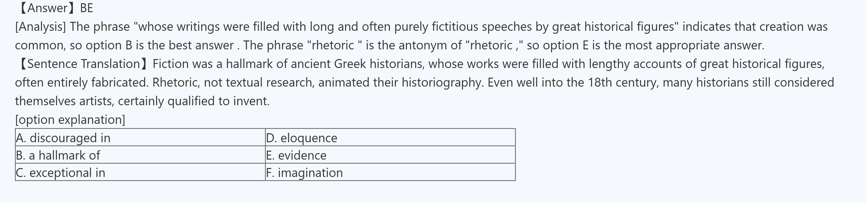Click the [Analysis] label
Image resolution: width=868 pixels, height=203 pixels.
tap(41, 27)
